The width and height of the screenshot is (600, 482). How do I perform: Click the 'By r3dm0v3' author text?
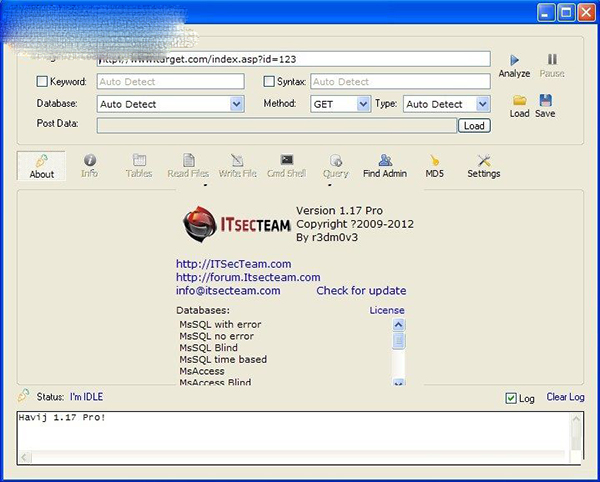[x=327, y=238]
